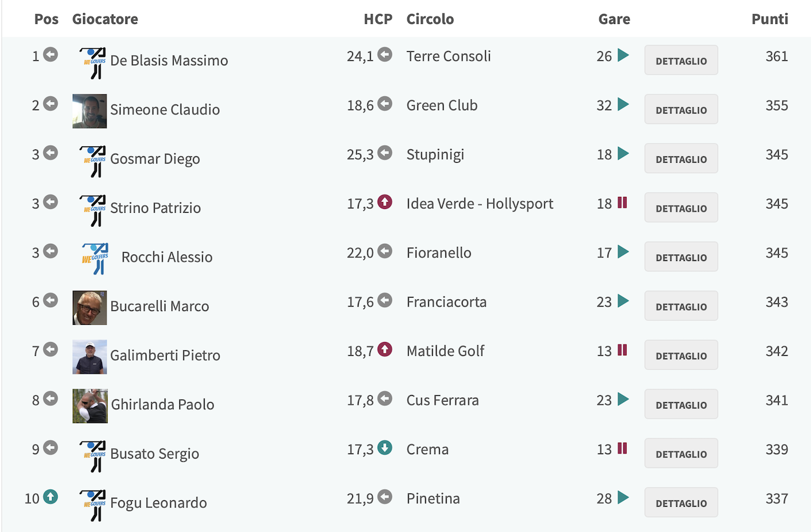Click the red pause icon beside Busato Sergio's 13 gare
811x532 pixels.
tap(622, 448)
